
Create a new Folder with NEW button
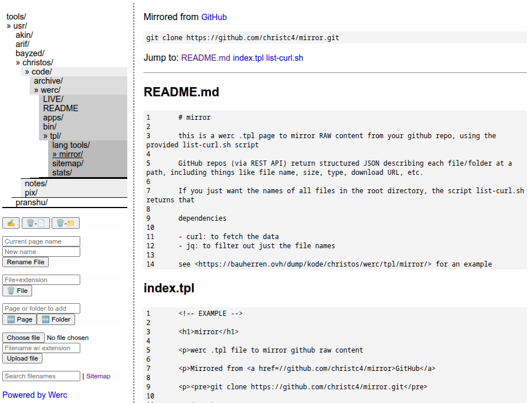(56, 319)
